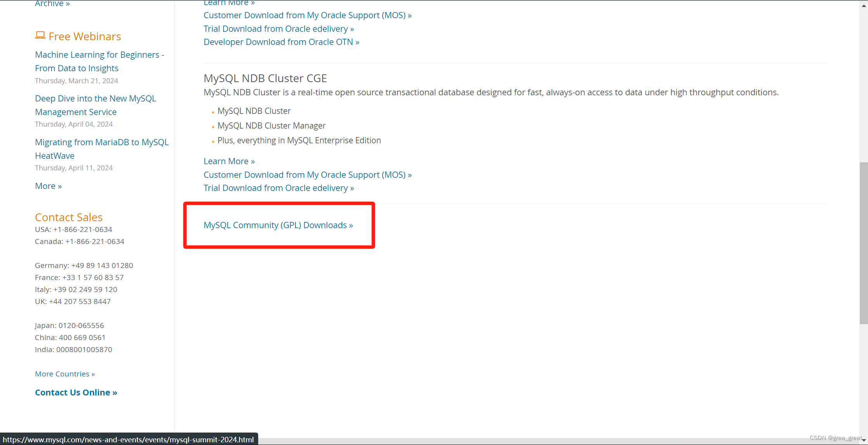Open Contact Us Online link
868x445 pixels.
[76, 392]
